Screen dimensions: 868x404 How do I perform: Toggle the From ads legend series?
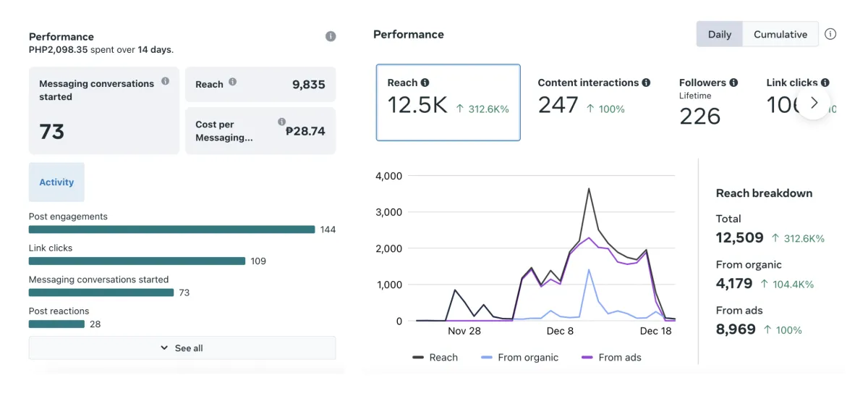coord(611,357)
